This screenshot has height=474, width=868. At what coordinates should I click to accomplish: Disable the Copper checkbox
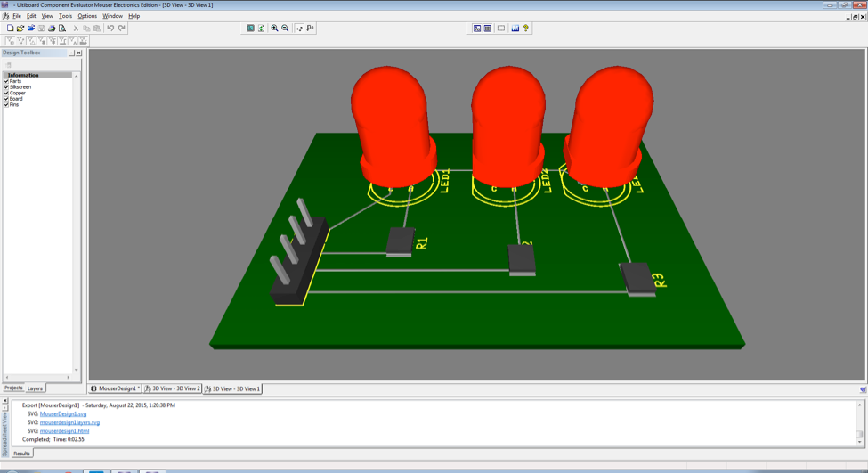(6, 93)
